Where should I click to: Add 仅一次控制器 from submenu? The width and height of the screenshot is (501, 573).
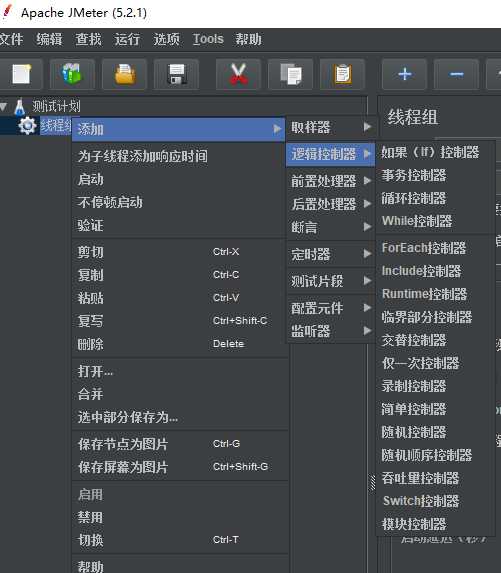[435, 363]
